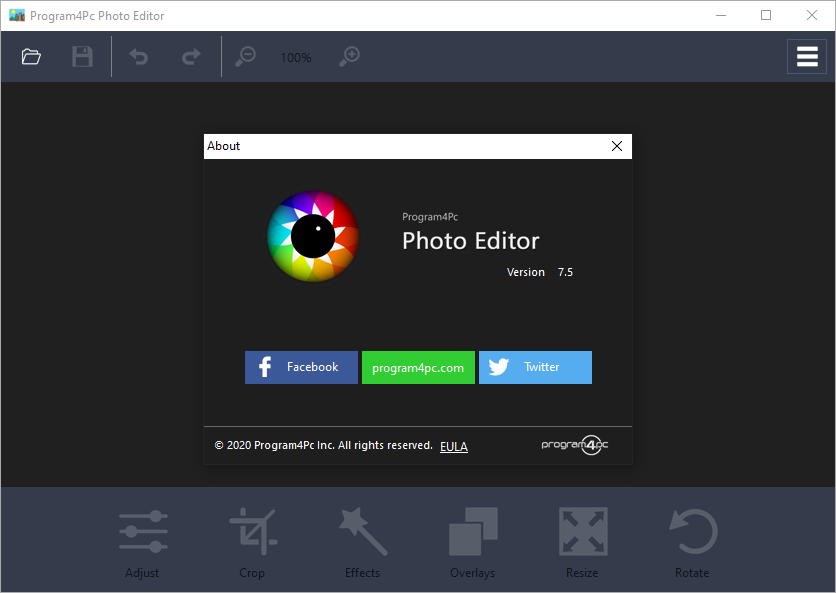Open the hamburger main menu
This screenshot has width=836, height=593.
coord(807,57)
